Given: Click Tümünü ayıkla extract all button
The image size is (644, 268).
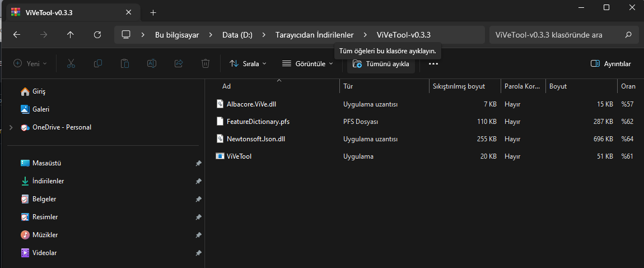Looking at the screenshot, I should click(x=381, y=64).
